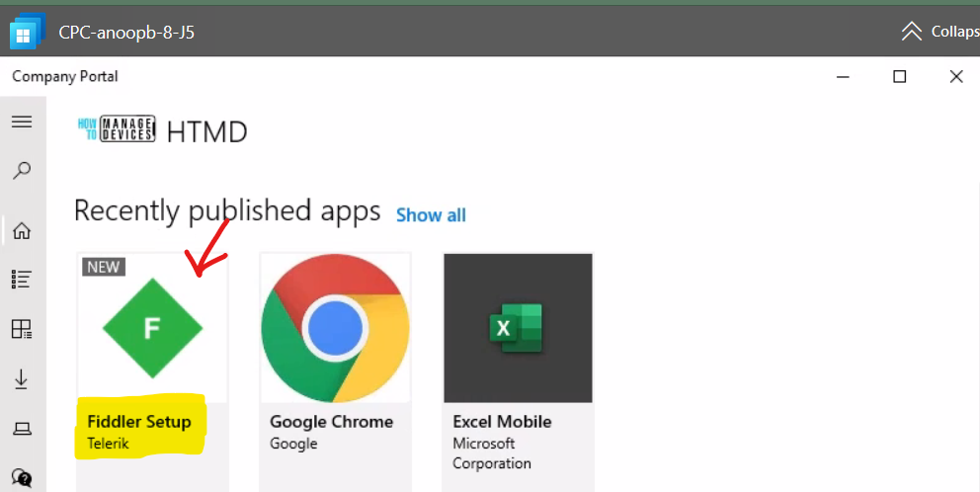
Task: Open the hamburger navigation menu
Action: pyautogui.click(x=22, y=122)
